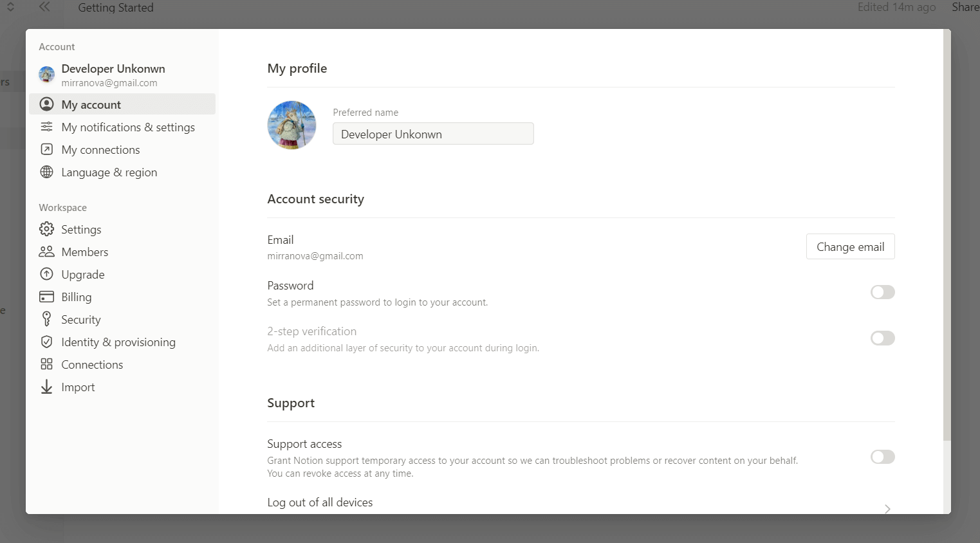Open Identity & provisioning settings
The width and height of the screenshot is (980, 543).
tap(118, 342)
